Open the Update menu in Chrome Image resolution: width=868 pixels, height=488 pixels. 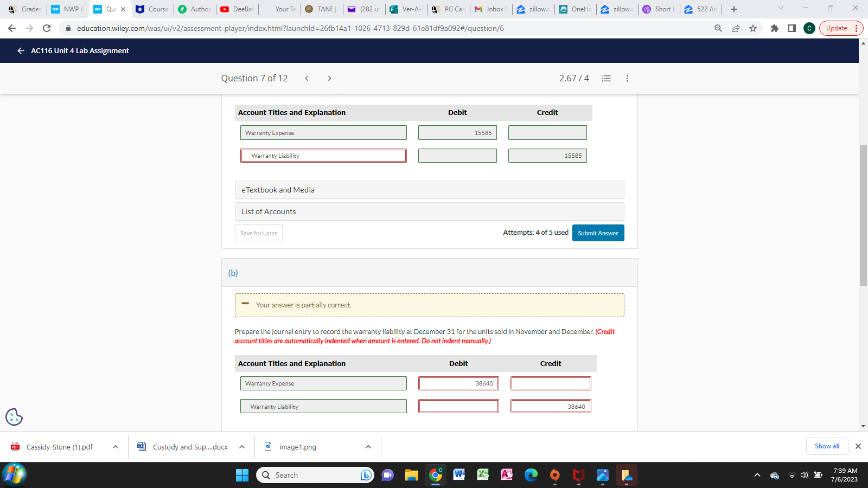point(841,28)
